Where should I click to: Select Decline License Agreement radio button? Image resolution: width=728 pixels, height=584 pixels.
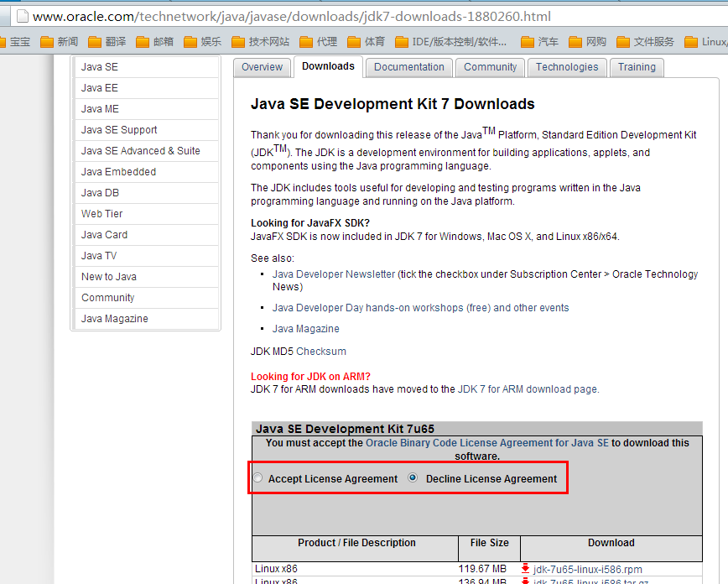click(413, 477)
